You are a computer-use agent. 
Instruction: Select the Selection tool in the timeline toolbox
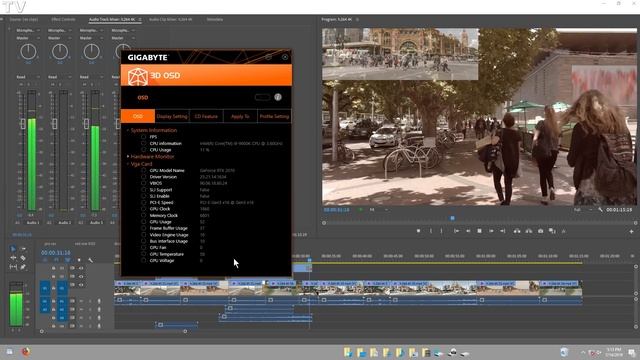(x=13, y=249)
